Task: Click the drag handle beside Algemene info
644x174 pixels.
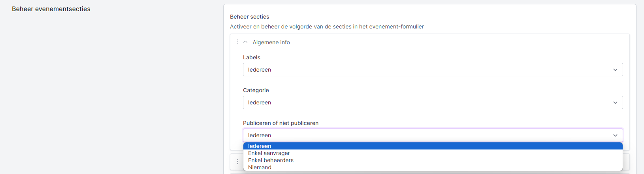Action: 237,42
